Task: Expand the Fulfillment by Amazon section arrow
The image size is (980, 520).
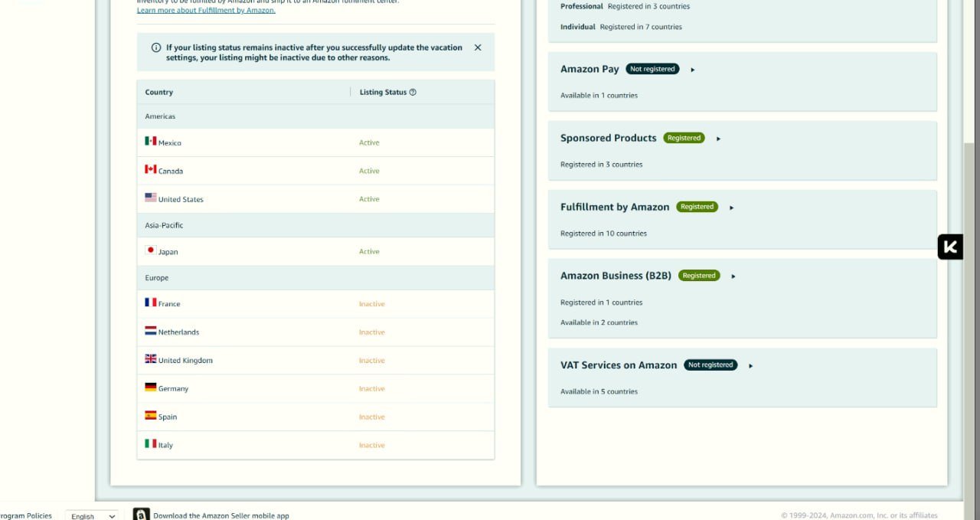Action: pos(731,208)
